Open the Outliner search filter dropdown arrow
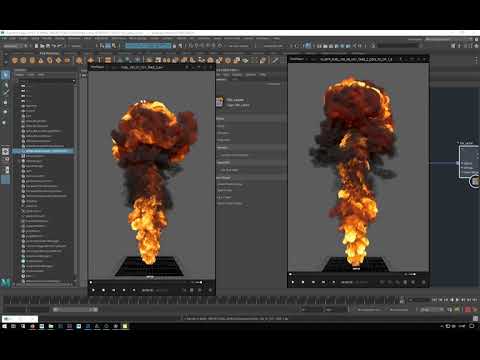The height and width of the screenshot is (360, 480). pyautogui.click(x=74, y=81)
